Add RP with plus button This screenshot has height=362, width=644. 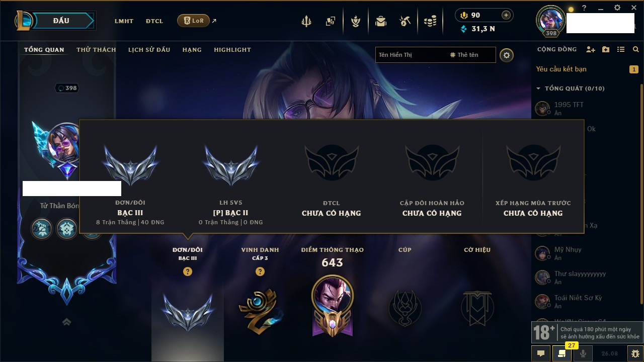[506, 15]
